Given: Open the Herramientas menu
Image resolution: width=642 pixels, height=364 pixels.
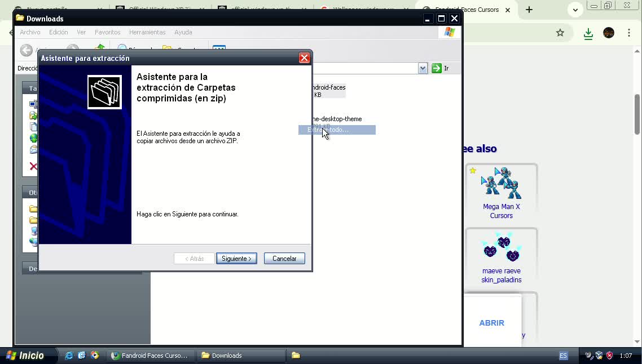Looking at the screenshot, I should tap(147, 32).
